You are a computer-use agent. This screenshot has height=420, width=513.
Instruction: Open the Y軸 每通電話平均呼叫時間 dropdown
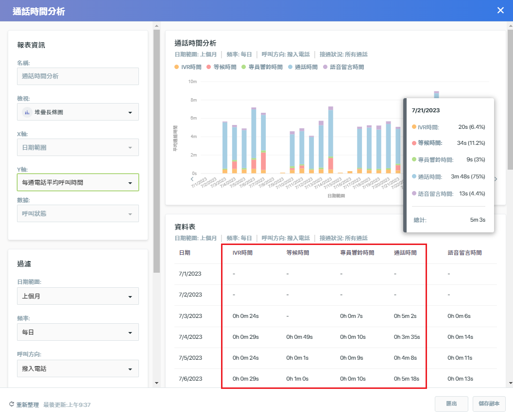(78, 182)
